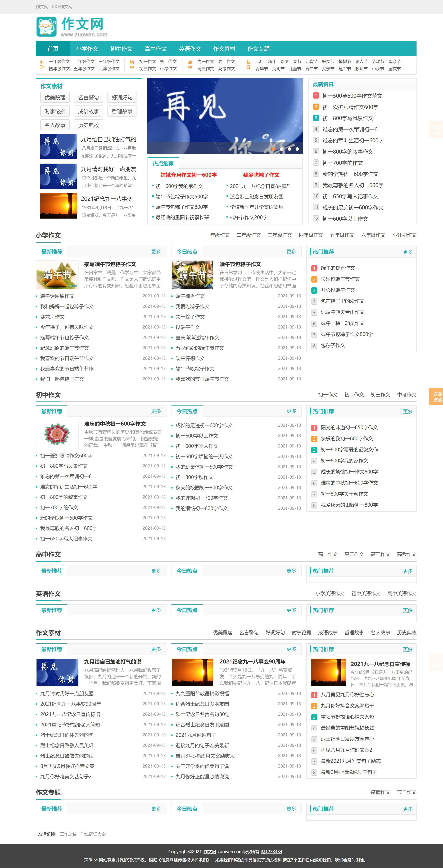Open thumbnail for 2021九一八纪念日宣传标

point(328,673)
